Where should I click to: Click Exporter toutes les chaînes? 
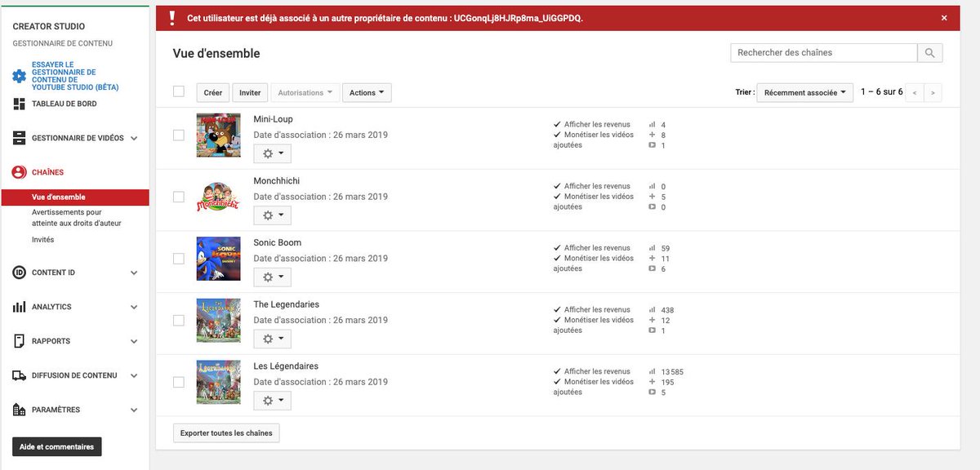226,432
